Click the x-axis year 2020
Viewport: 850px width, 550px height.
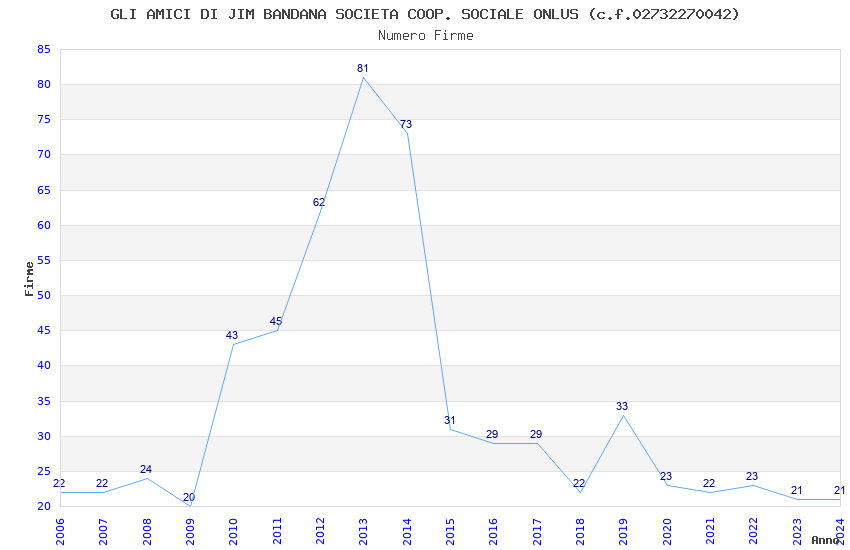667,531
